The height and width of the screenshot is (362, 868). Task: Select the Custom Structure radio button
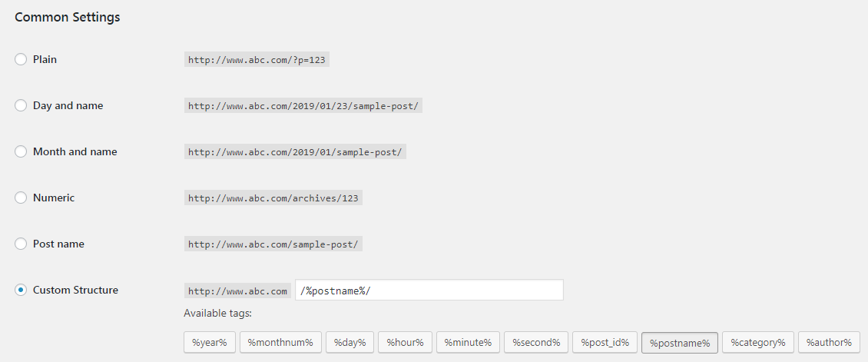21,290
